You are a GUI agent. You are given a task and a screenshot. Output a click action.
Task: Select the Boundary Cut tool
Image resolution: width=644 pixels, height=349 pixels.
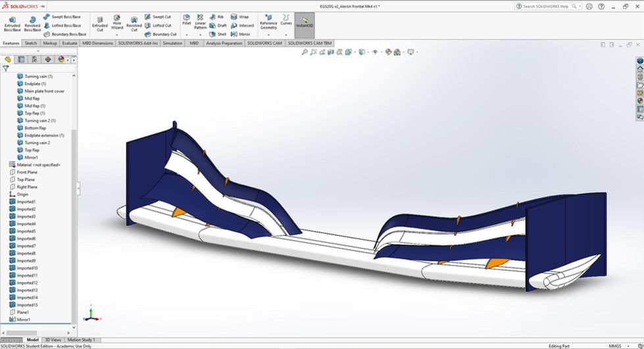pyautogui.click(x=161, y=34)
